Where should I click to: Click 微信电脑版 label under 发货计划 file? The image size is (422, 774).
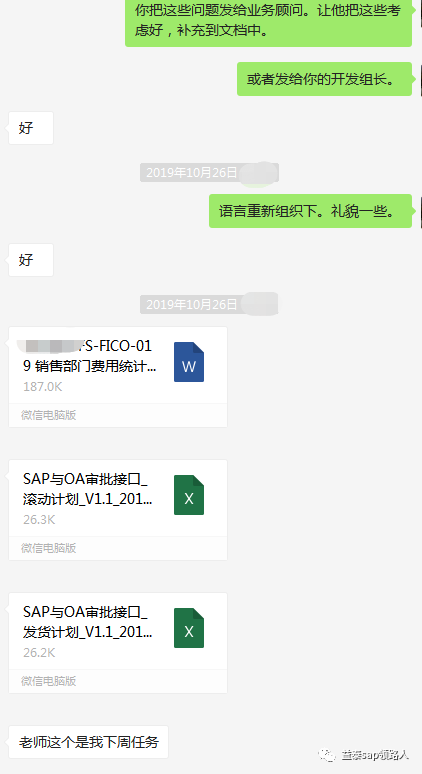click(48, 681)
